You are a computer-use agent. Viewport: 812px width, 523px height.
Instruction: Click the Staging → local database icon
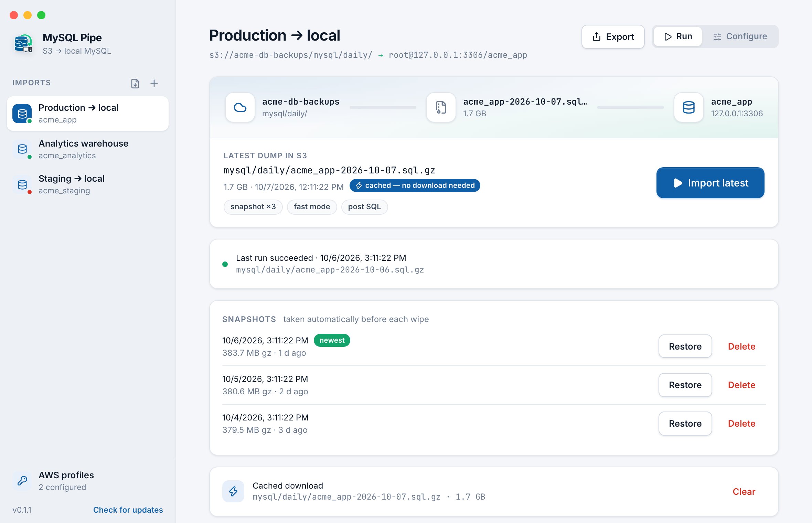(x=22, y=185)
